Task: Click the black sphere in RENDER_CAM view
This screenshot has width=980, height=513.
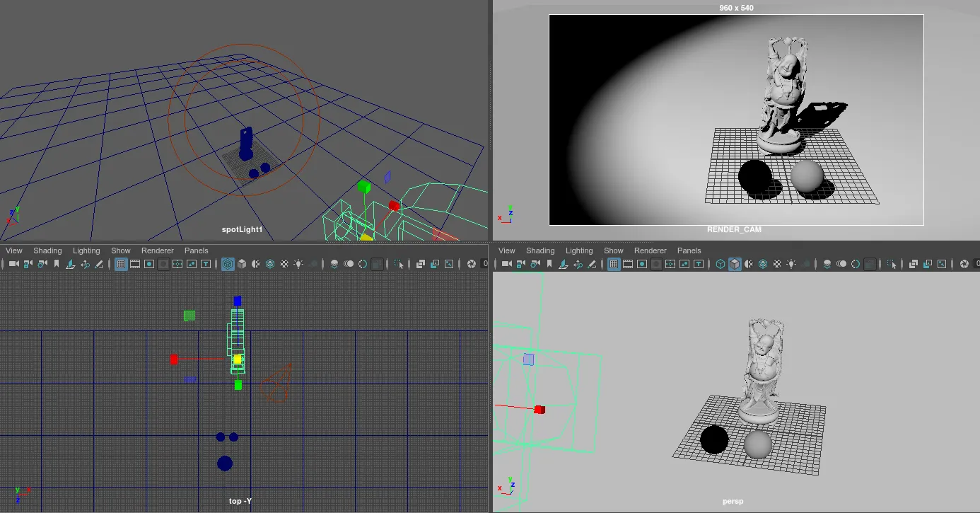Action: click(x=754, y=176)
